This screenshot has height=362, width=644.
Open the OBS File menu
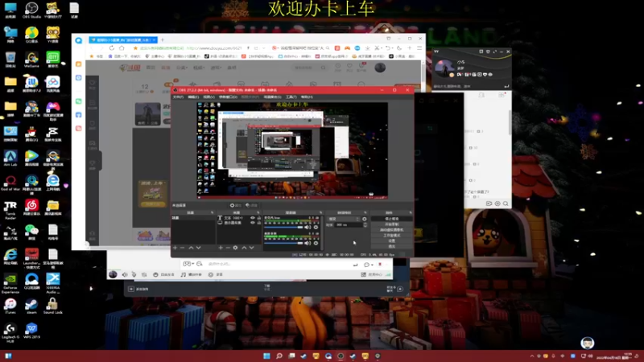(x=178, y=97)
